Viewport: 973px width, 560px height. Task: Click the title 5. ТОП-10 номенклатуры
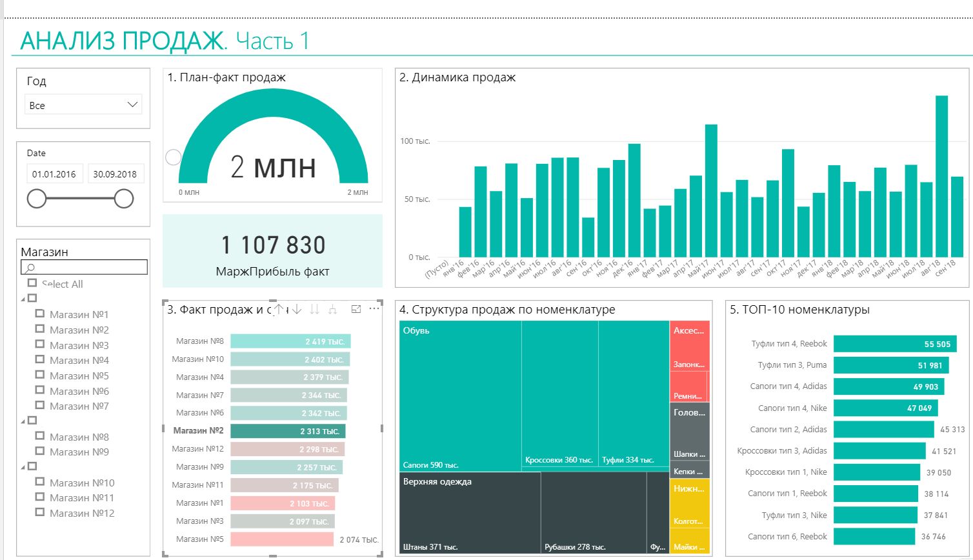[800, 310]
